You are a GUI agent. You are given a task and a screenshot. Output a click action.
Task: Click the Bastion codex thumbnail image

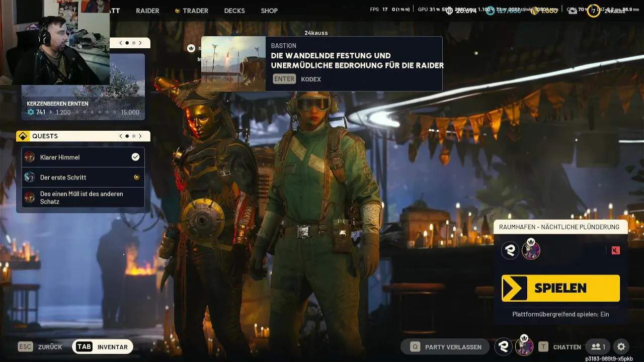pos(233,63)
